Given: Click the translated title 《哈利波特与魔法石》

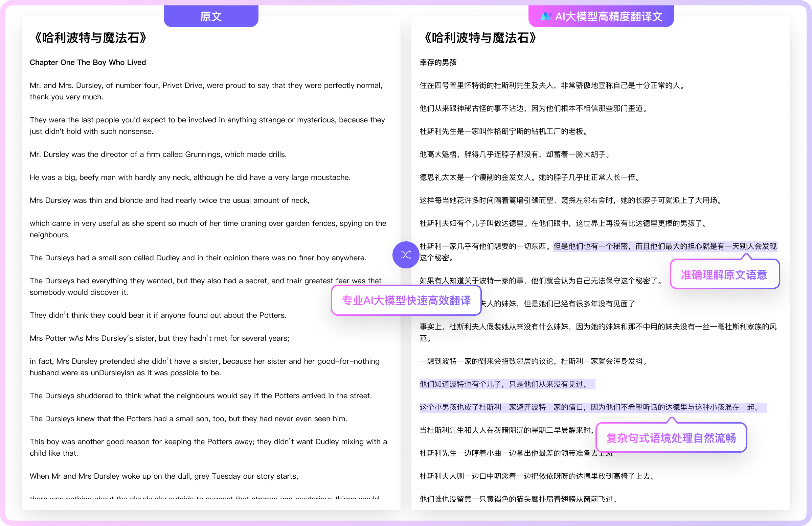Looking at the screenshot, I should click(x=479, y=38).
